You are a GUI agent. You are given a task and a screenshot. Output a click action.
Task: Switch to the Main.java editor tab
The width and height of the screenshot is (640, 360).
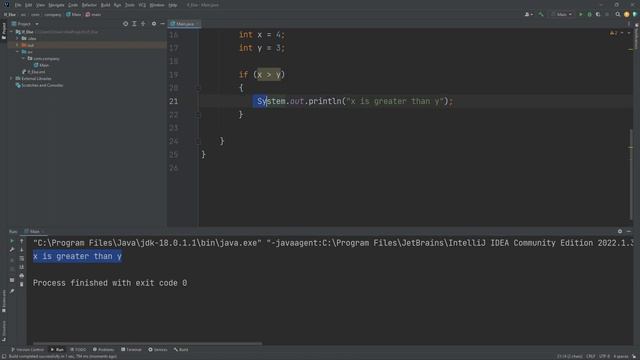point(184,24)
